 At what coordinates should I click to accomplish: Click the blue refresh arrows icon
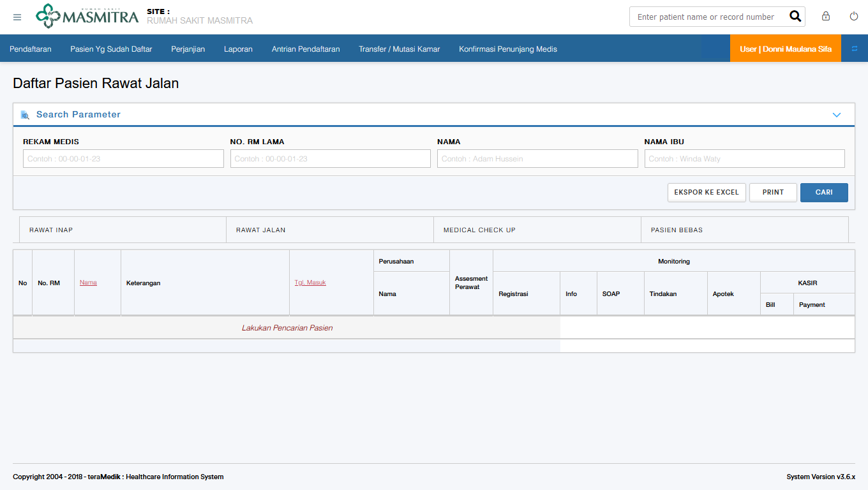point(855,48)
